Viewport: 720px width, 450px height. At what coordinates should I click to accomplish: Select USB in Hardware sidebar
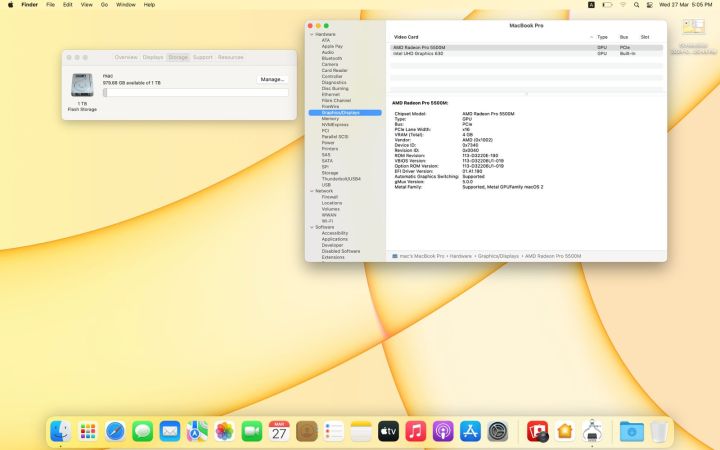pyautogui.click(x=326, y=185)
